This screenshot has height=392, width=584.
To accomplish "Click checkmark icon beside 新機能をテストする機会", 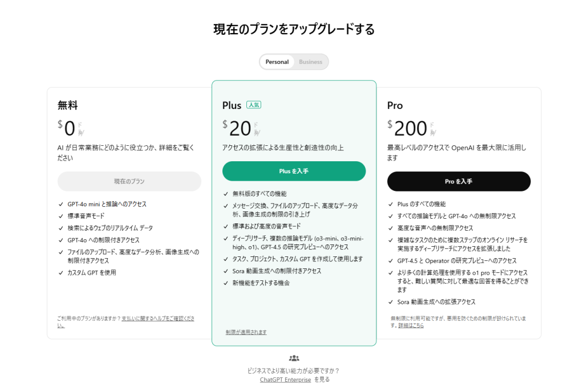I will pos(226,283).
